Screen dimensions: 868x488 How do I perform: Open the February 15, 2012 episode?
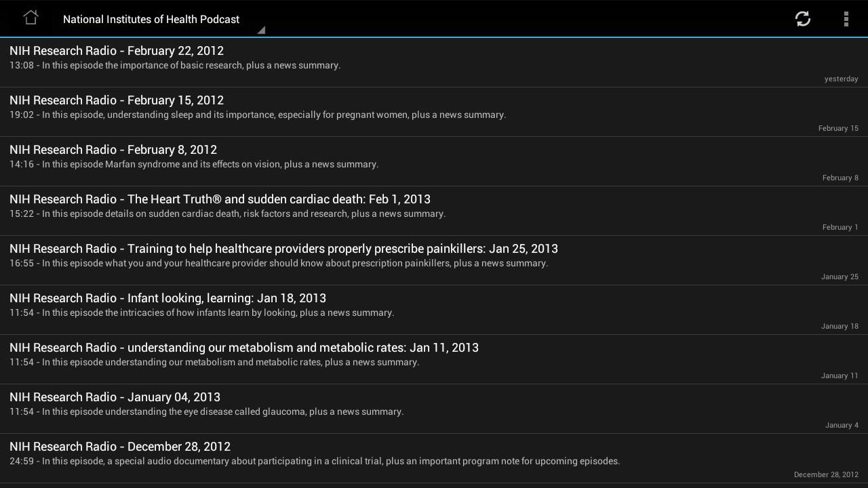pos(117,100)
